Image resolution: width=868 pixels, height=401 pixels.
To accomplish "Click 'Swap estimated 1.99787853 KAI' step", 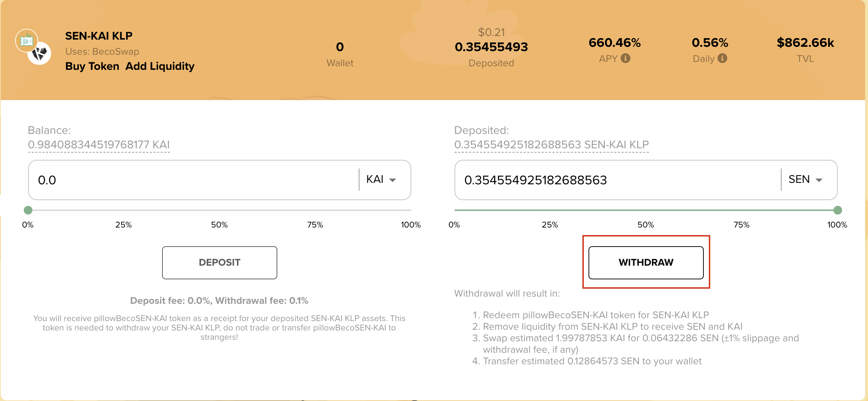I will click(641, 344).
